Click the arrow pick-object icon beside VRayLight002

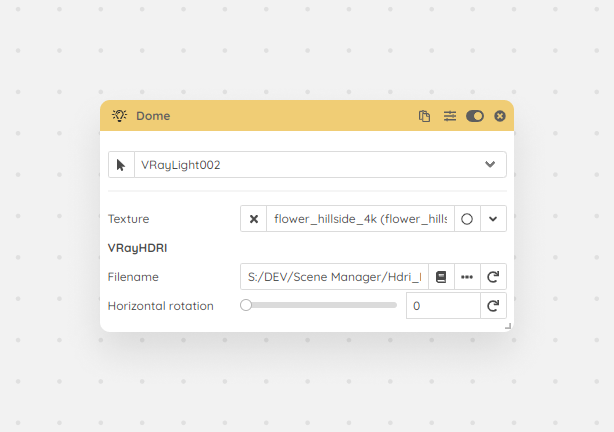coord(121,165)
